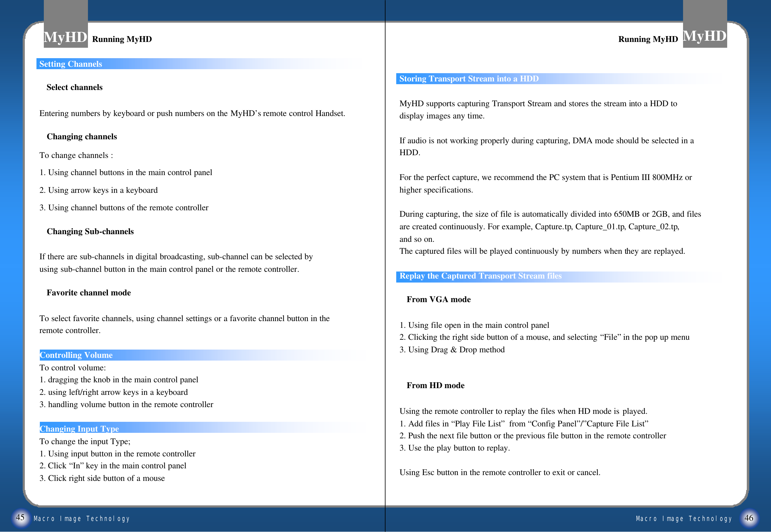Click right page Running MyHD title
771x532 pixels.
pos(648,39)
